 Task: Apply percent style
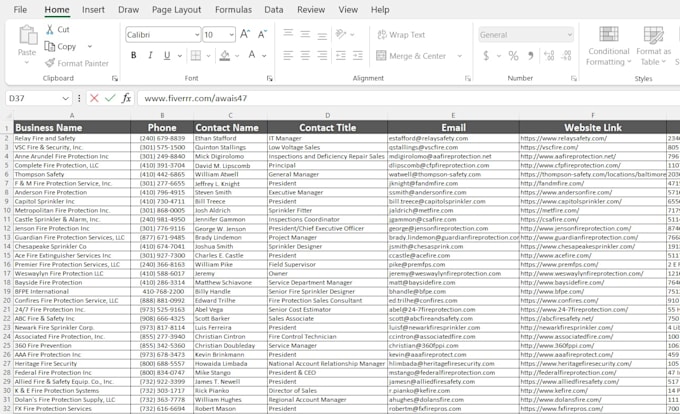tap(513, 56)
